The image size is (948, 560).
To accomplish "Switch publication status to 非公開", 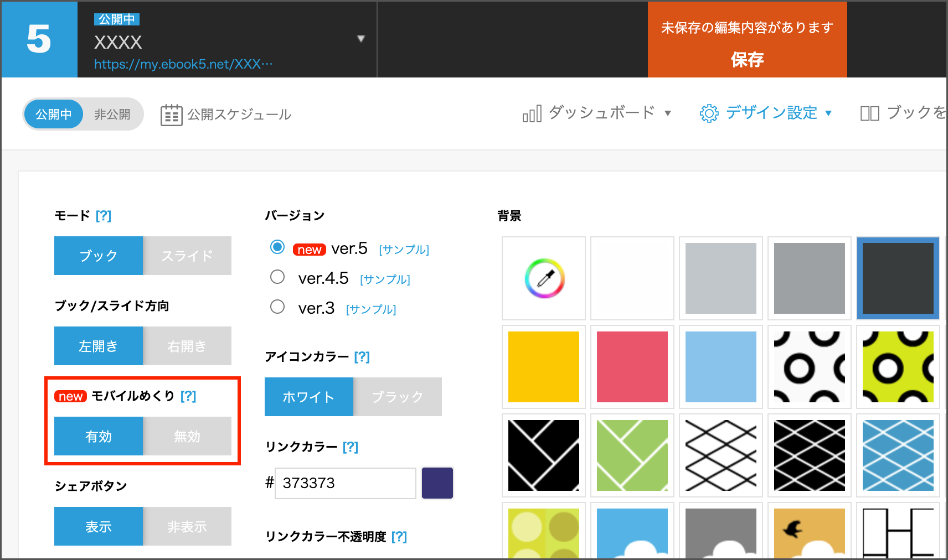I will (112, 115).
